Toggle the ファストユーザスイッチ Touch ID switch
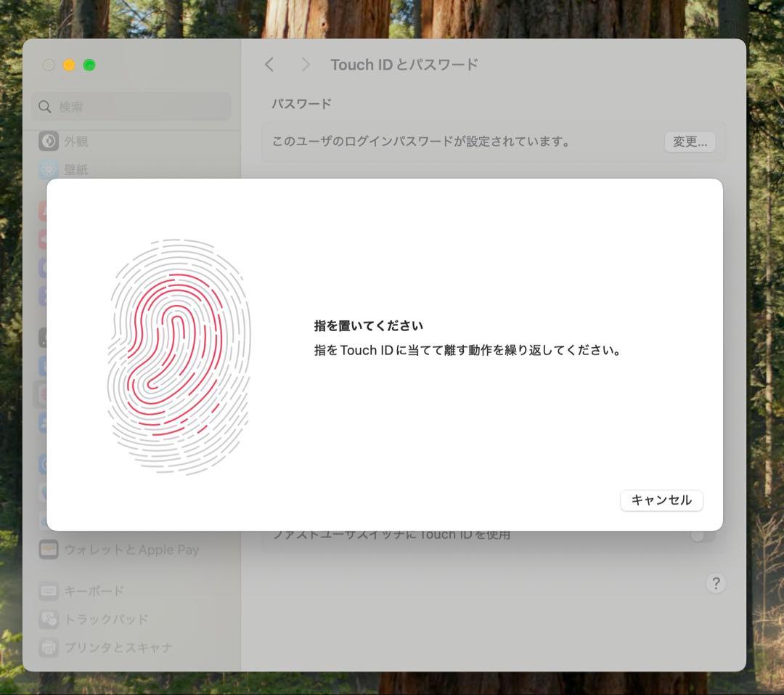The height and width of the screenshot is (695, 784). pyautogui.click(x=702, y=536)
